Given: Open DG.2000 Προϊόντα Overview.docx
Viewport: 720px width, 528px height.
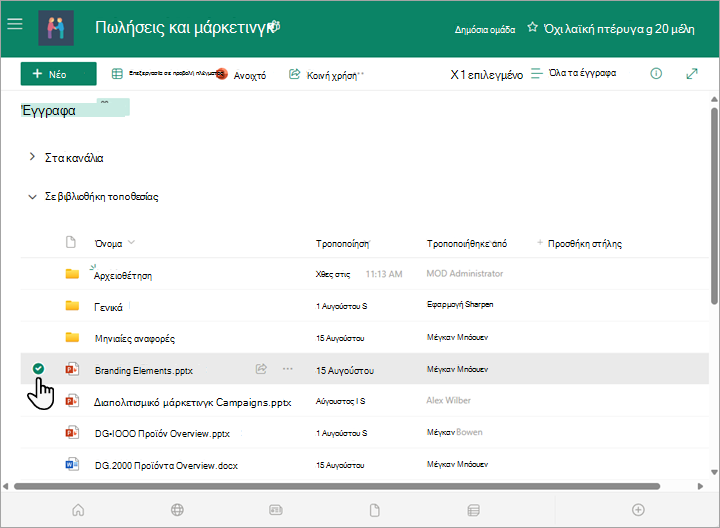Looking at the screenshot, I should point(166,466).
